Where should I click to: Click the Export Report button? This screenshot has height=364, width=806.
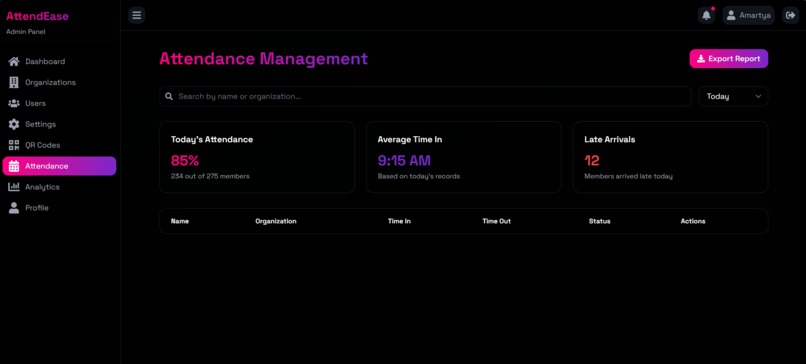[x=728, y=59]
